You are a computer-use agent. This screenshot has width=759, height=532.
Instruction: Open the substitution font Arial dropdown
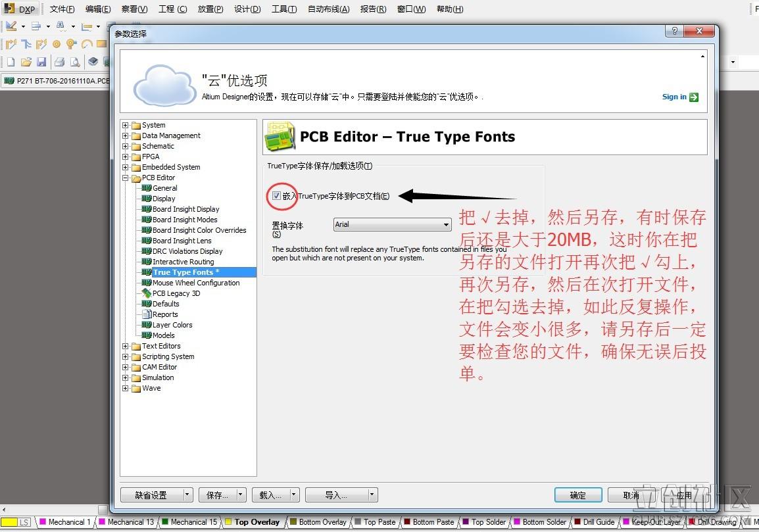(445, 225)
